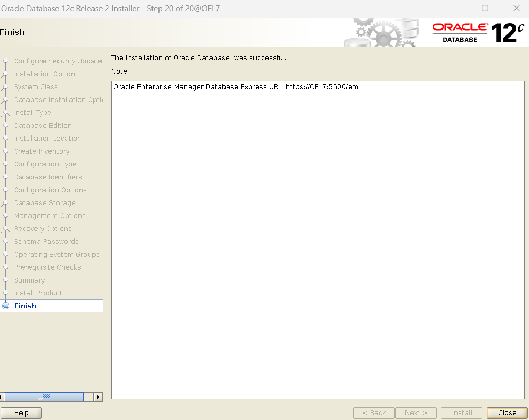Click the installation successful message

pos(198,58)
